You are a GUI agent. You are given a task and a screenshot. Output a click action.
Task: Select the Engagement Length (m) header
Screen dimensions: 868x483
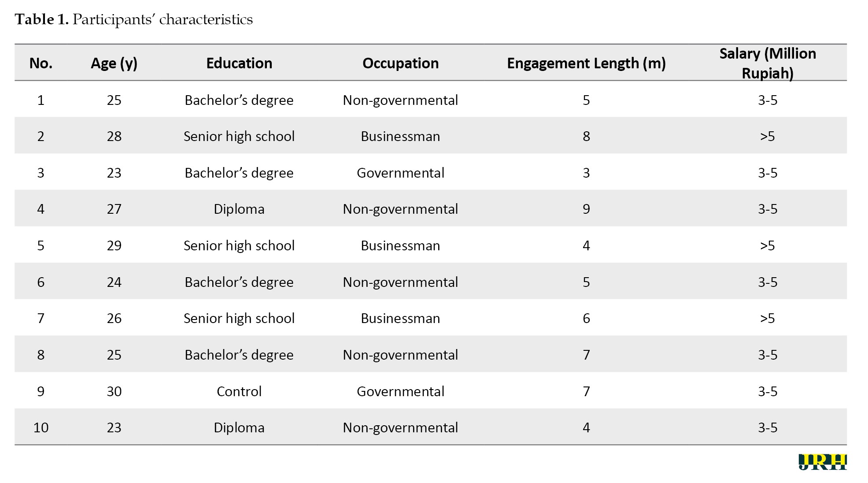click(586, 63)
